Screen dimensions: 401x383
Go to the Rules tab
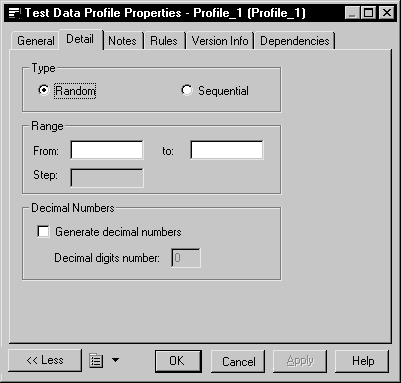point(164,41)
